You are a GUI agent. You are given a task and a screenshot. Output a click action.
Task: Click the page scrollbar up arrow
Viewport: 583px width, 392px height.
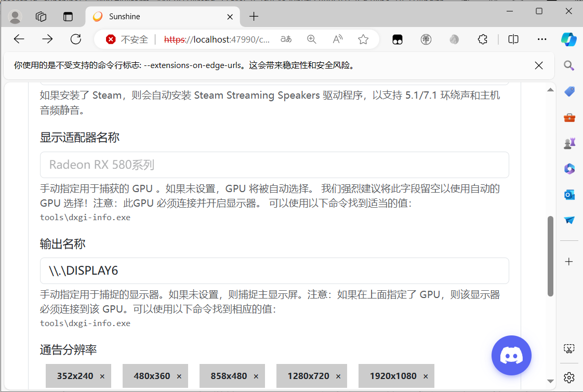[551, 89]
